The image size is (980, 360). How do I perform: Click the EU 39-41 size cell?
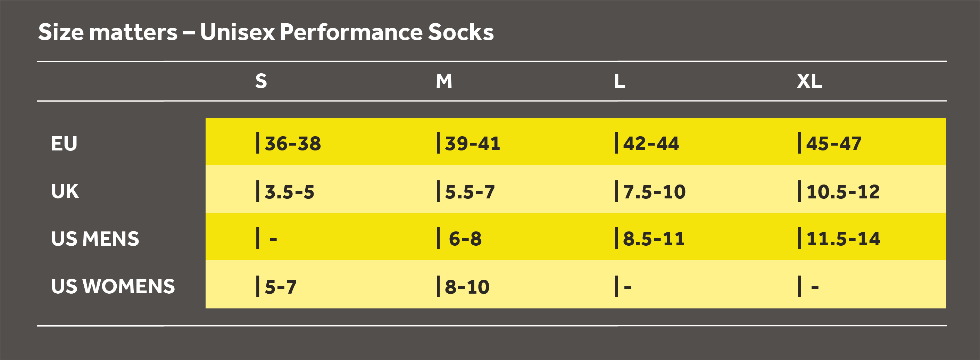point(472,144)
